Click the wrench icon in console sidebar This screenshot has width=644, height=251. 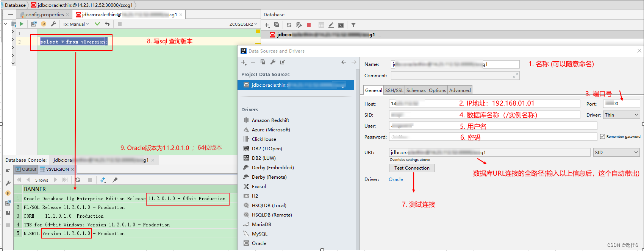(8, 183)
